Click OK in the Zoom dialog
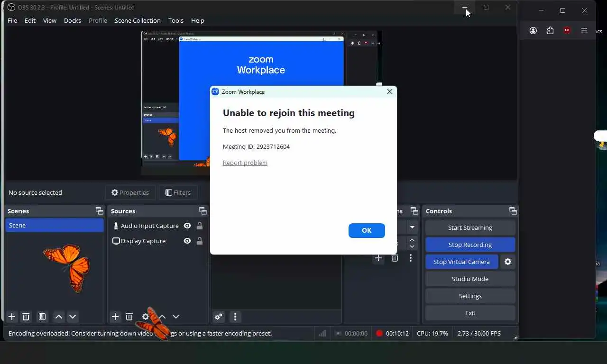The image size is (607, 364). pos(367,230)
